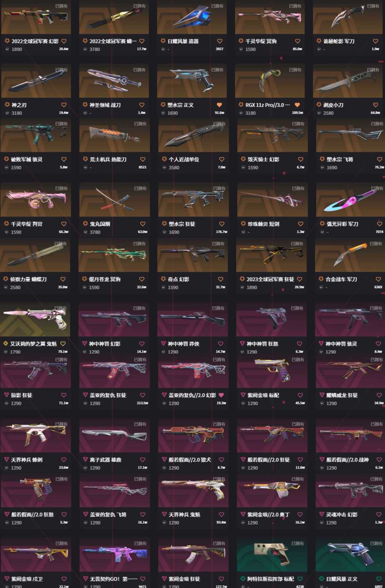The width and height of the screenshot is (385, 588).
Task: Open the 珍珠棘贝 短剑 skin name
Action: tap(263, 224)
